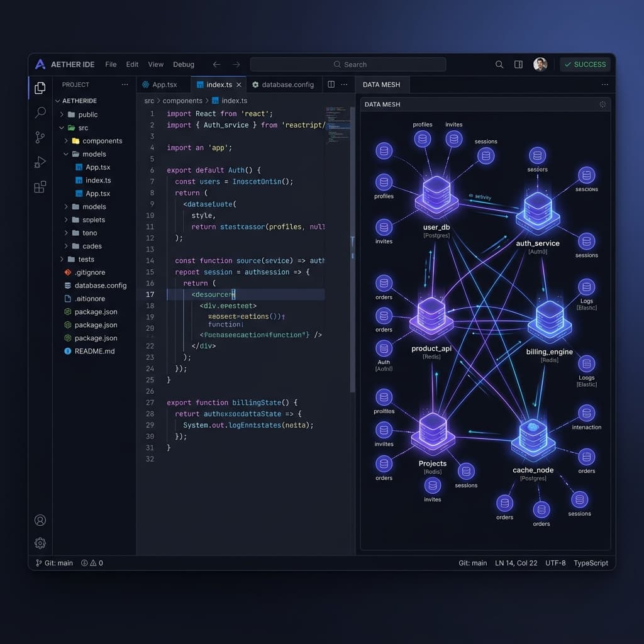The height and width of the screenshot is (644, 644).
Task: Click the magnifier search icon in the title bar
Action: pyautogui.click(x=499, y=64)
